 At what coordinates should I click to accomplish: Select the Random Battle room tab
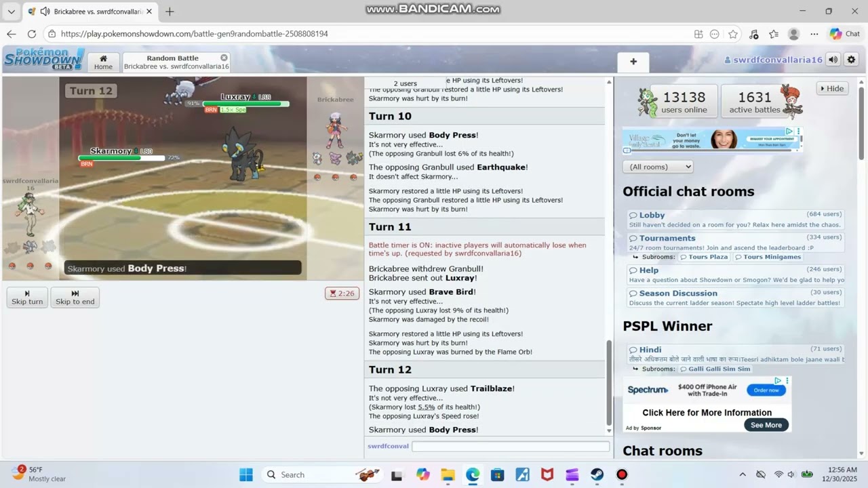[x=176, y=62]
